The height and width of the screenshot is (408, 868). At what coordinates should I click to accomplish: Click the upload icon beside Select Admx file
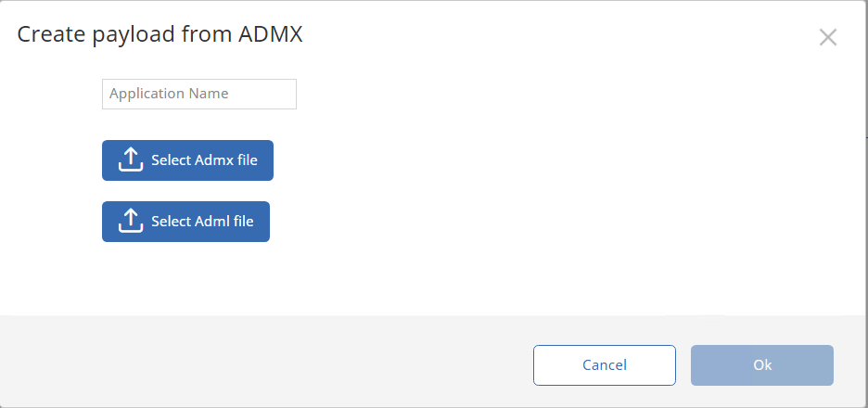131,160
